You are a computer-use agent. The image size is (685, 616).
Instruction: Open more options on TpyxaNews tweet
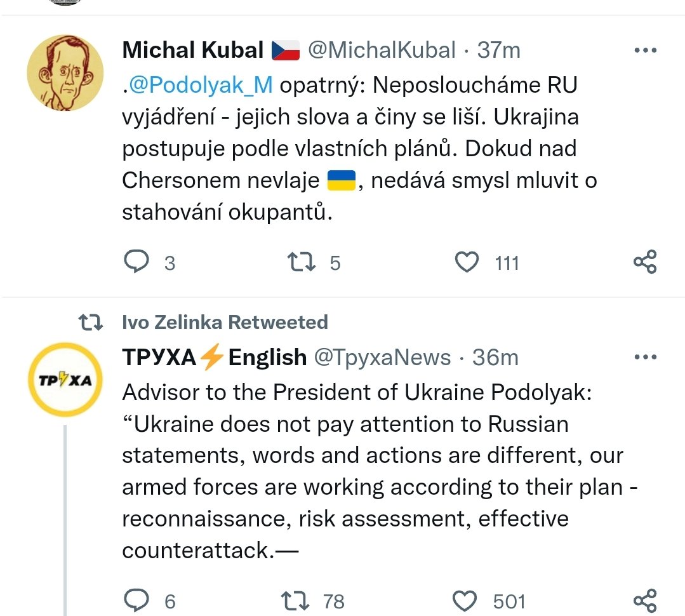coord(646,358)
